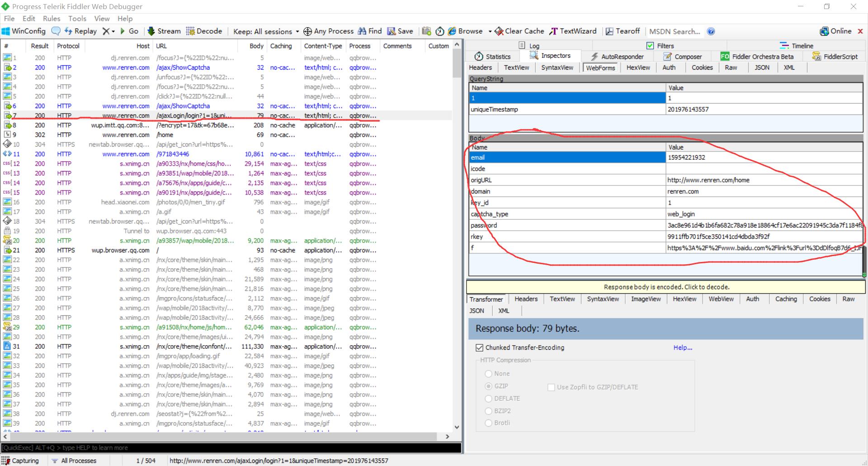This screenshot has width=868, height=466.
Task: Click the timer stopwatch icon
Action: (x=440, y=31)
